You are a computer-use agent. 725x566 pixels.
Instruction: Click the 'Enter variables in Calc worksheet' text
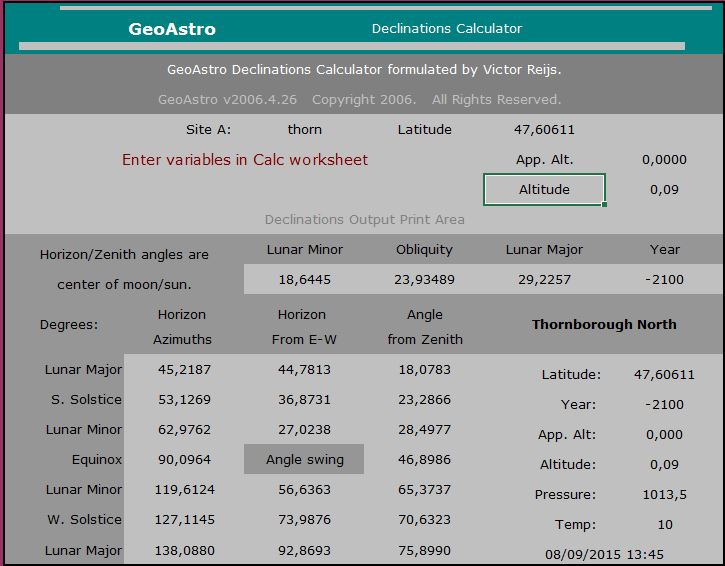pos(245,160)
